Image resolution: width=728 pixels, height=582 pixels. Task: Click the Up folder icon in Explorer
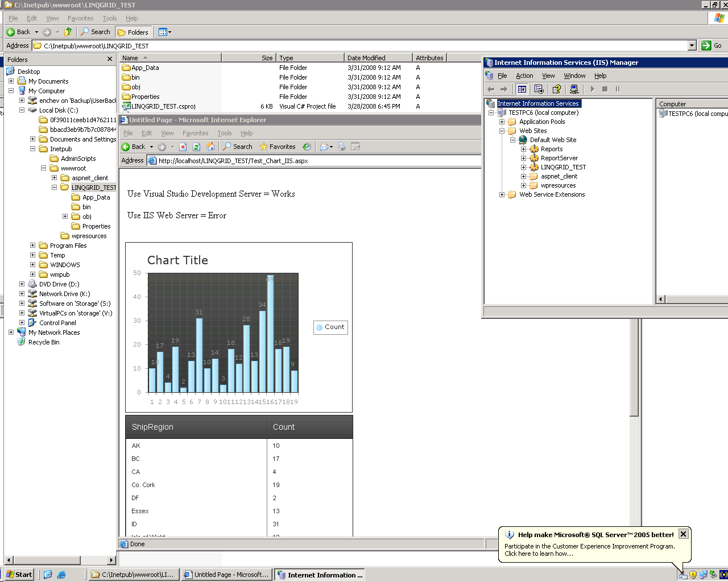click(x=68, y=32)
